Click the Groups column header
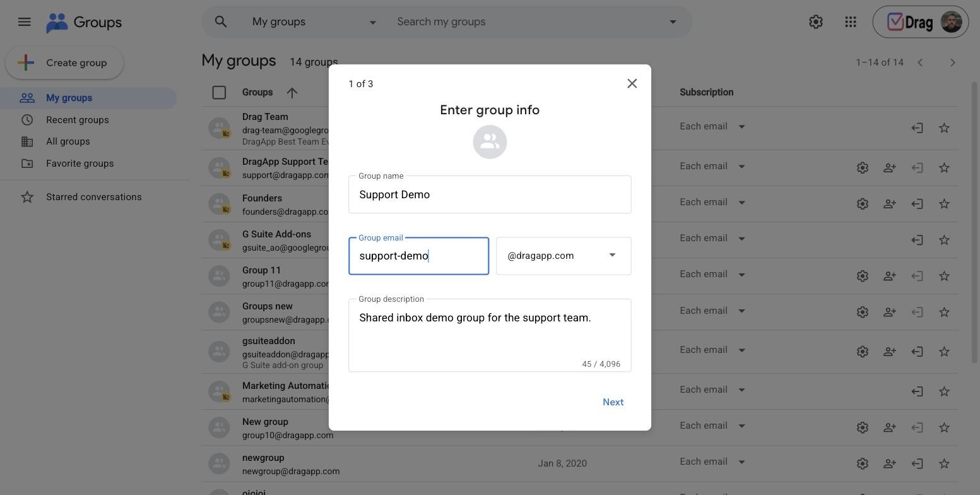The width and height of the screenshot is (980, 495). point(257,93)
